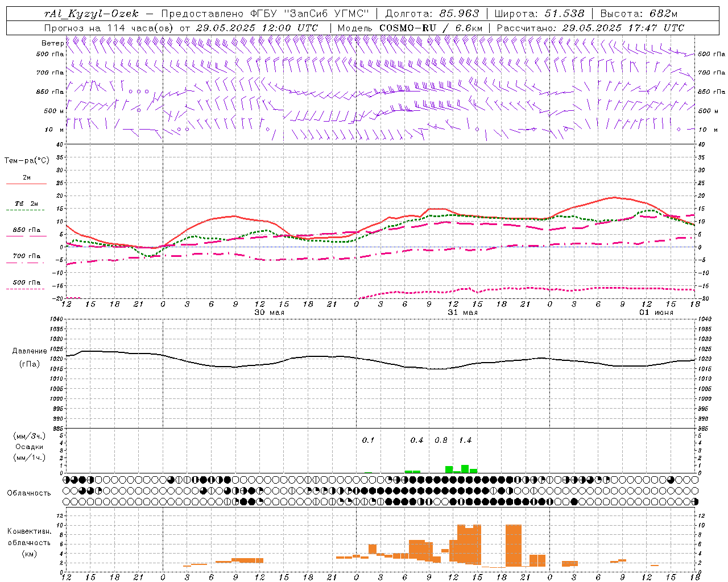Click the "Осадки" precipitation label
The height and width of the screenshot is (582, 728).
click(30, 447)
